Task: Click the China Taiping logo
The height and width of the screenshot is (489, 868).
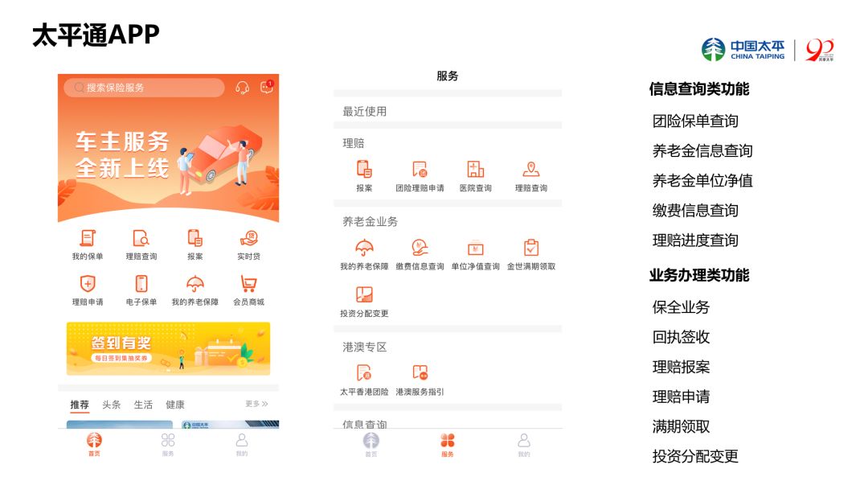Action: pos(743,50)
